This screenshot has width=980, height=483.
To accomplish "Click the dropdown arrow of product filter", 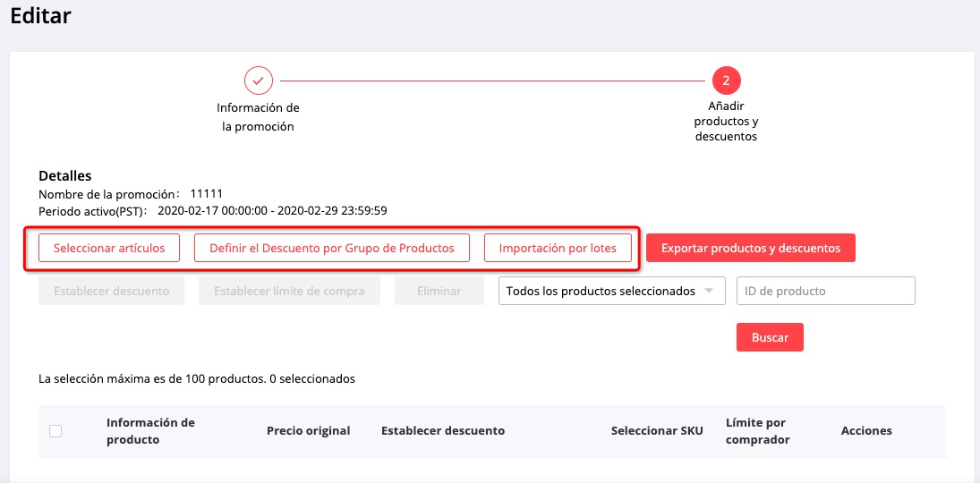I will [709, 291].
